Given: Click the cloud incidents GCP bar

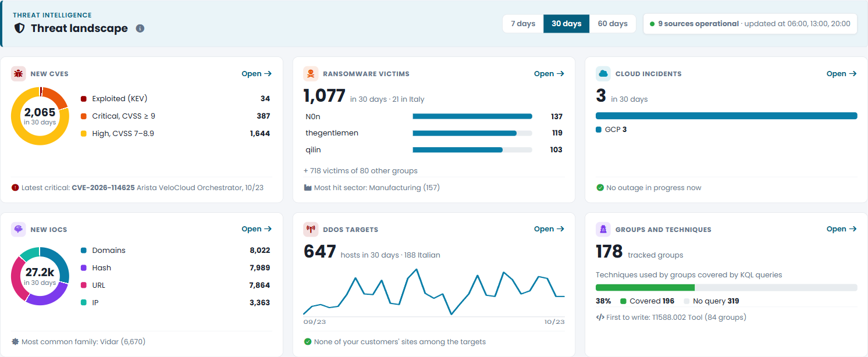Looking at the screenshot, I should coord(727,116).
